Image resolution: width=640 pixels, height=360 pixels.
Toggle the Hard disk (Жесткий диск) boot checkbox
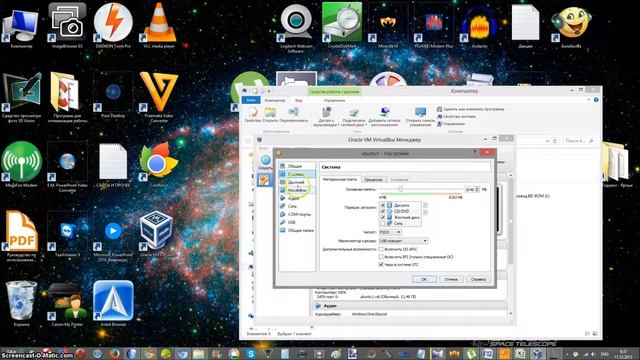point(382,217)
